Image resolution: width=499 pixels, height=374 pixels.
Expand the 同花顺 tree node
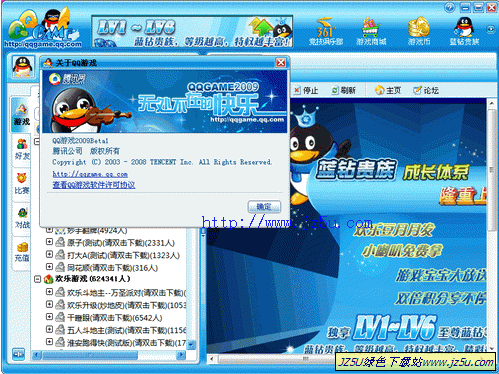coord(49,267)
